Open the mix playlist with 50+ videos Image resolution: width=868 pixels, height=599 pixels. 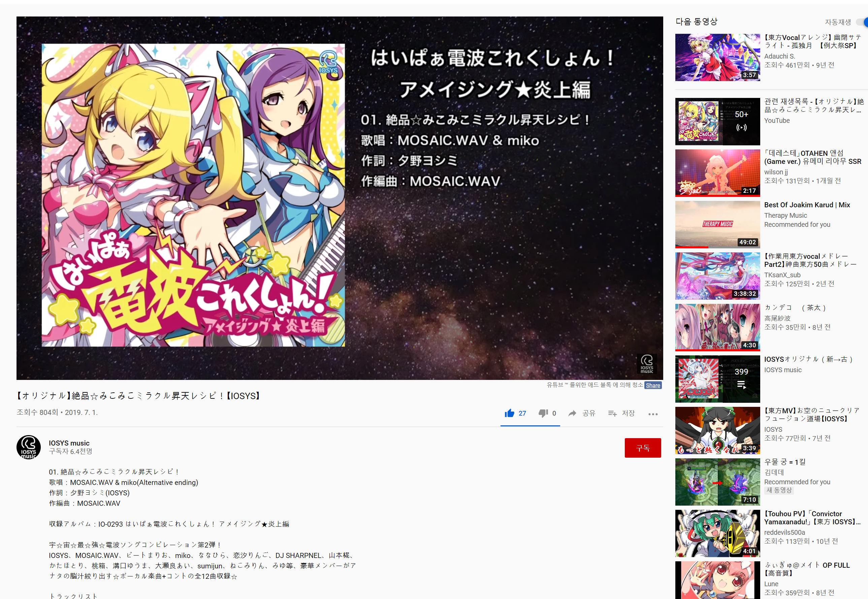(x=717, y=121)
